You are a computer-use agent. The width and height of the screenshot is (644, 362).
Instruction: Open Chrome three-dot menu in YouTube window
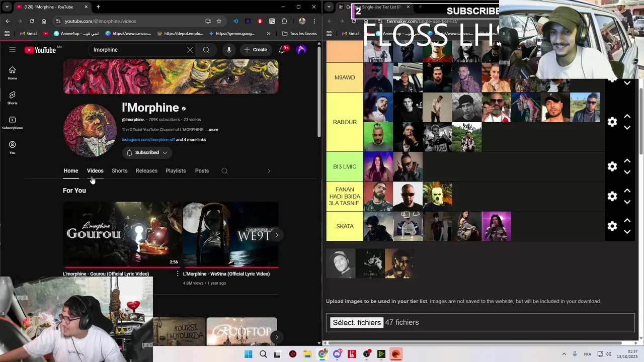point(314,21)
